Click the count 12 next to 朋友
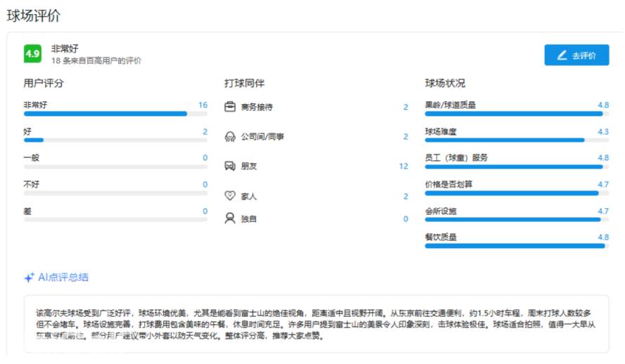Viewport: 625px width, 364px height. coord(404,166)
